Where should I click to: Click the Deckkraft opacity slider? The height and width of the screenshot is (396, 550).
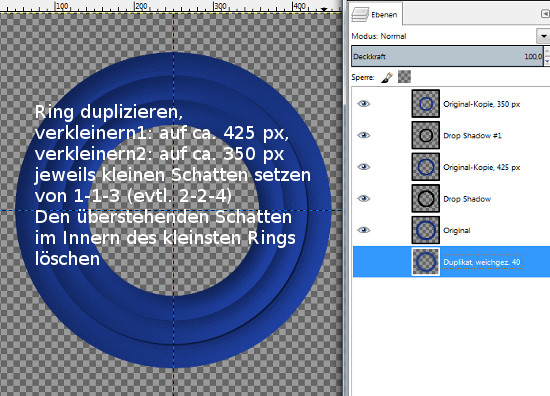448,56
